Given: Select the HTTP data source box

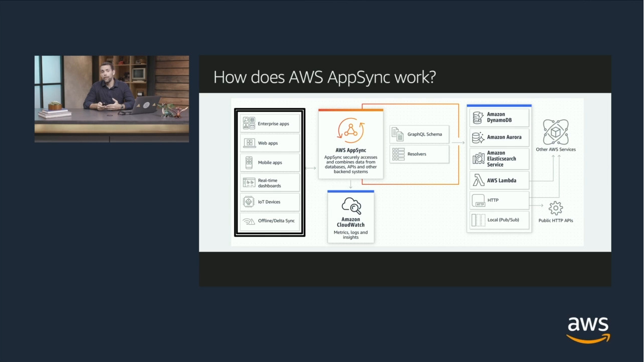Looking at the screenshot, I should pos(498,200).
